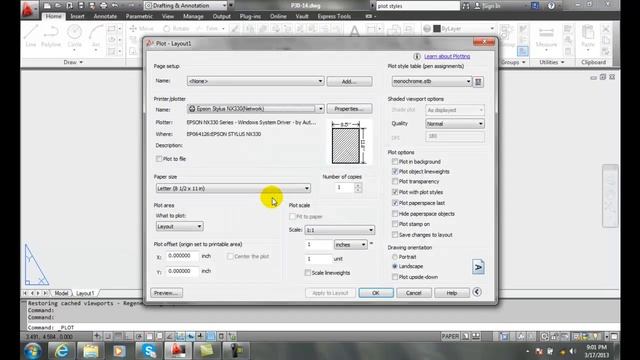Select the Circle tool in ribbon
640x360 pixels.
coord(74,36)
